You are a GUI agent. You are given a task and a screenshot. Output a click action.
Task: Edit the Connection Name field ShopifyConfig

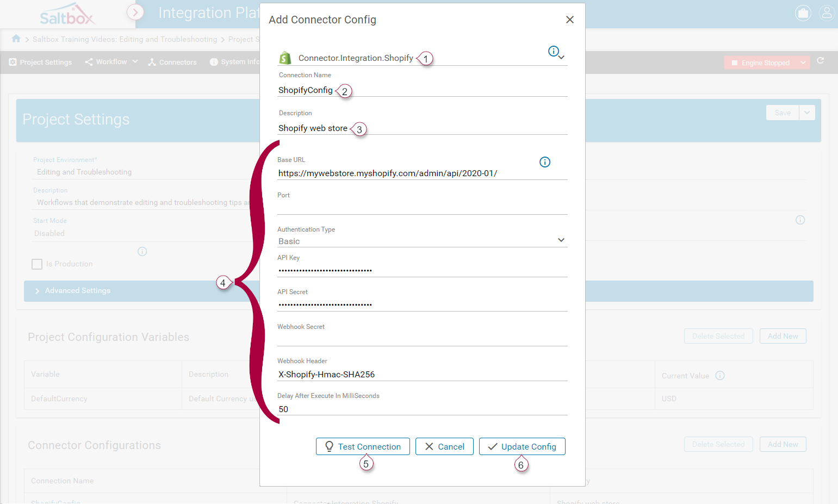click(423, 90)
